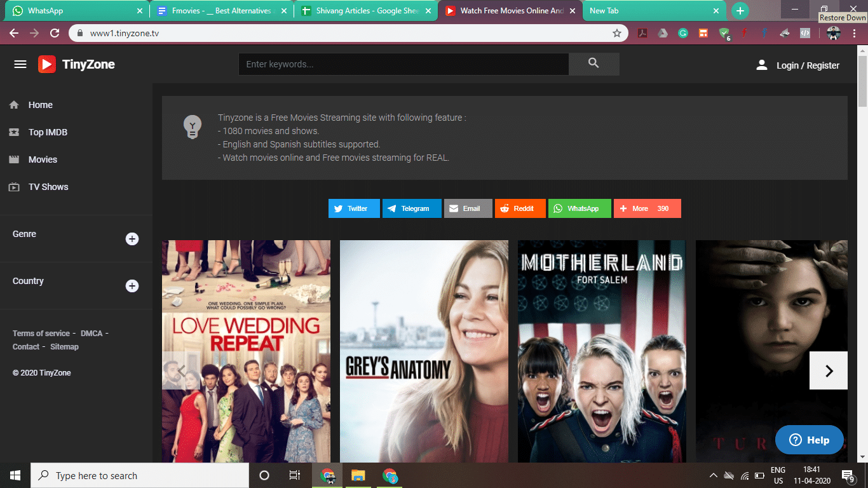Click the Google Drive extension icon

[x=663, y=33]
